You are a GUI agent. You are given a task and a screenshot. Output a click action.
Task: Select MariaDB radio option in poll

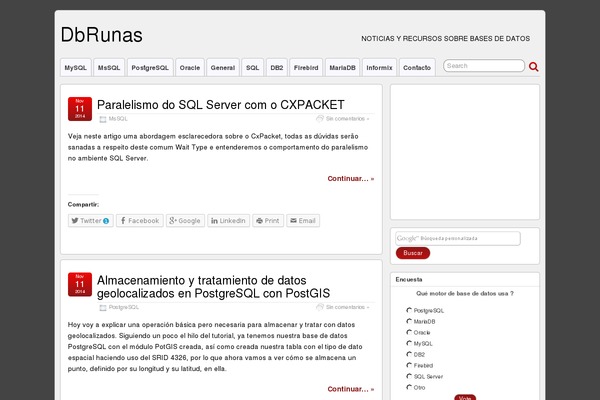(x=409, y=321)
